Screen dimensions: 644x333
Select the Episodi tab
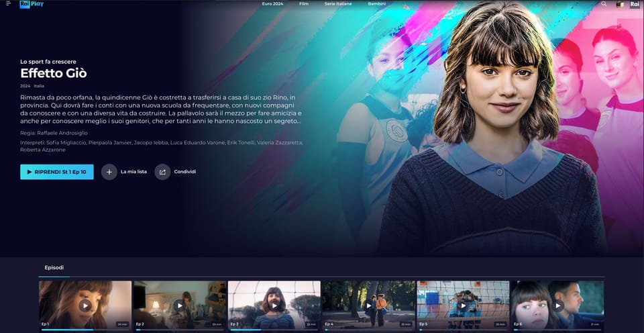click(54, 268)
